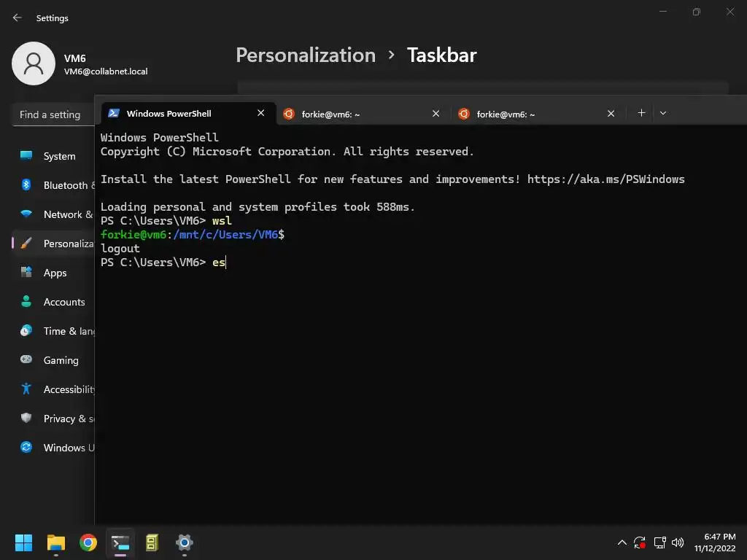Open System settings category

click(53, 156)
